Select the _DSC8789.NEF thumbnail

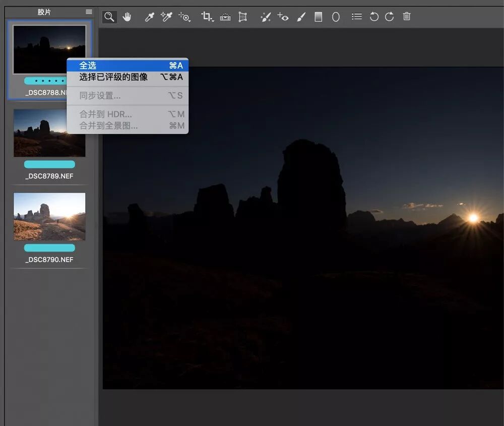coord(49,133)
